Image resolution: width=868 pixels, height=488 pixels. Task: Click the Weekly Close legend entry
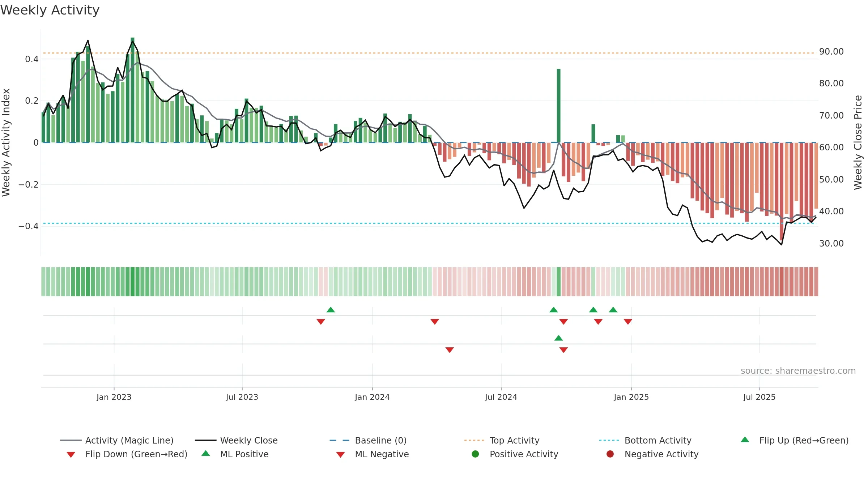(236, 440)
